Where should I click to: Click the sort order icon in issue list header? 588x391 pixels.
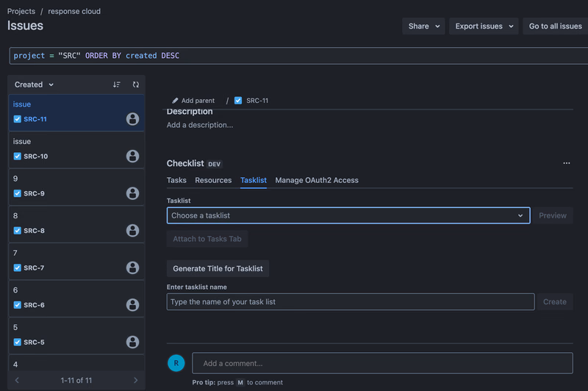(x=117, y=85)
